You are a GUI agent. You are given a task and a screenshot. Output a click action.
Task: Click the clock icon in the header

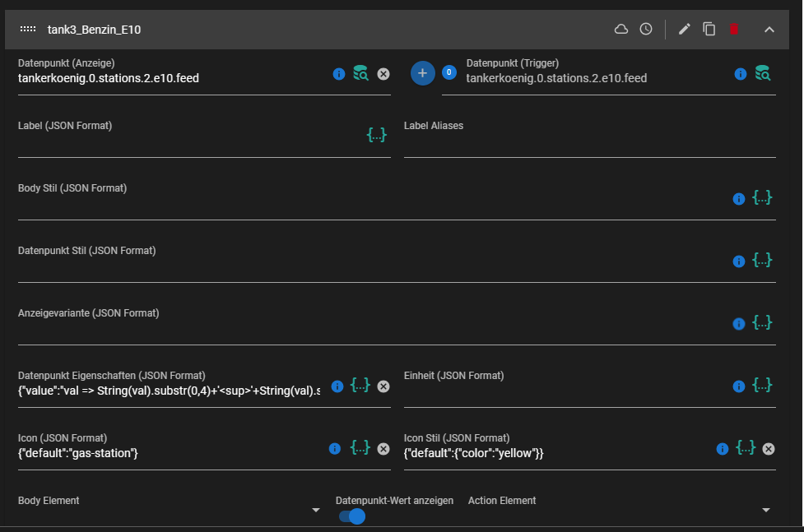[646, 30]
